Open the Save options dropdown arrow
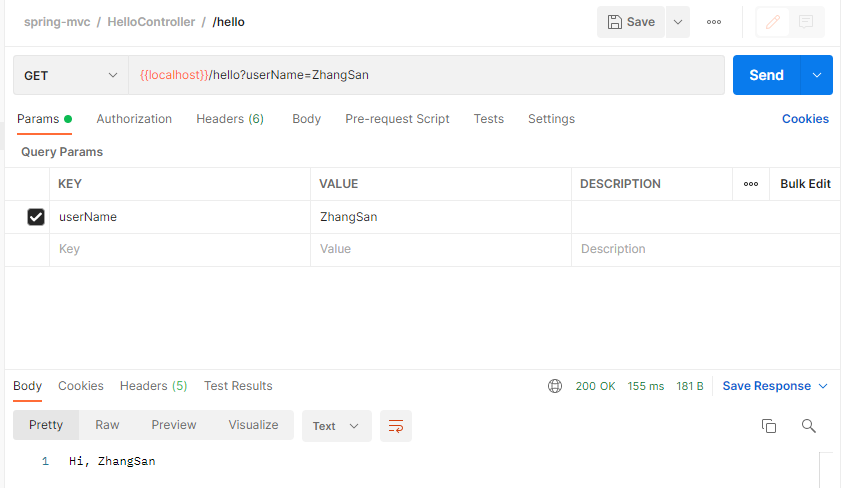856x488 pixels. point(678,22)
